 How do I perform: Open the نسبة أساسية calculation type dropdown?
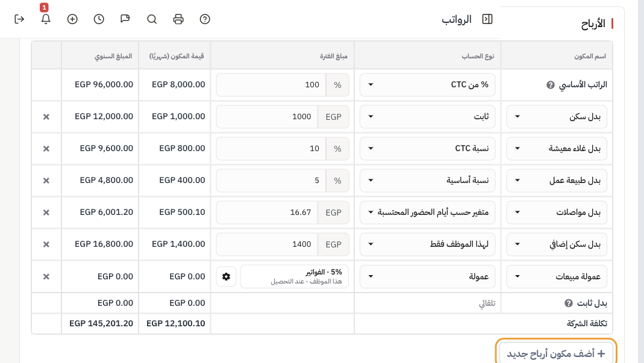click(x=428, y=180)
